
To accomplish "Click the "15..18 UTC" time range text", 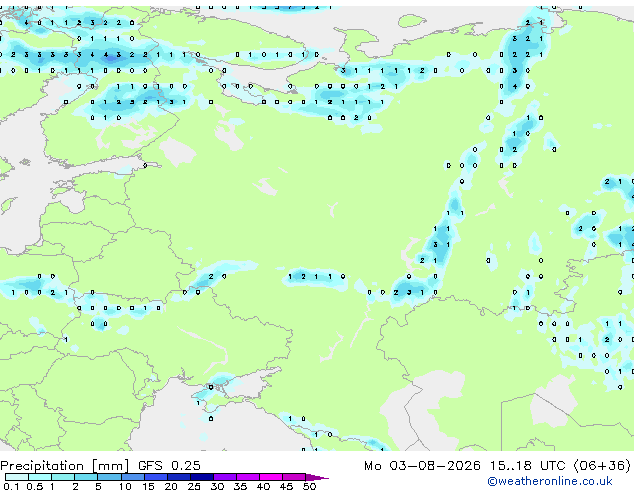I will pos(527,466).
